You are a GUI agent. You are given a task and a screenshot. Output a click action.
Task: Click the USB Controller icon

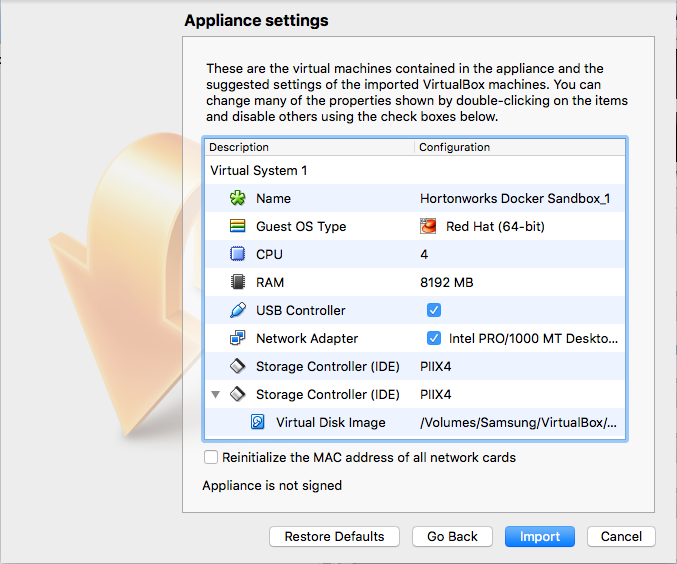(x=237, y=310)
